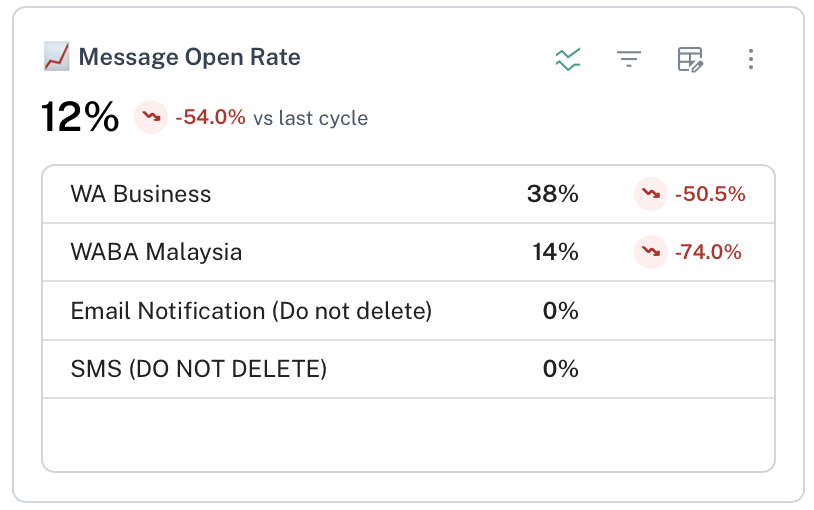Open the three-dot more options menu
This screenshot has height=510, width=814.
click(x=751, y=59)
